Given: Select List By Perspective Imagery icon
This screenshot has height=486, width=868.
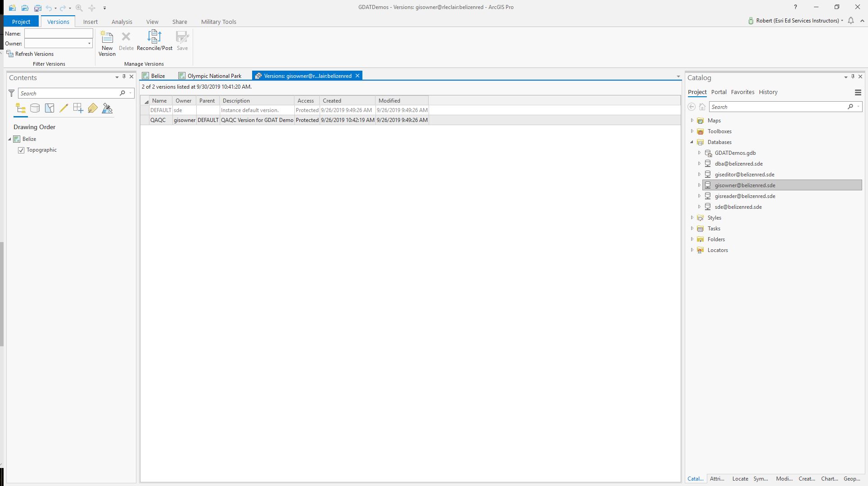Looking at the screenshot, I should pyautogui.click(x=107, y=108).
